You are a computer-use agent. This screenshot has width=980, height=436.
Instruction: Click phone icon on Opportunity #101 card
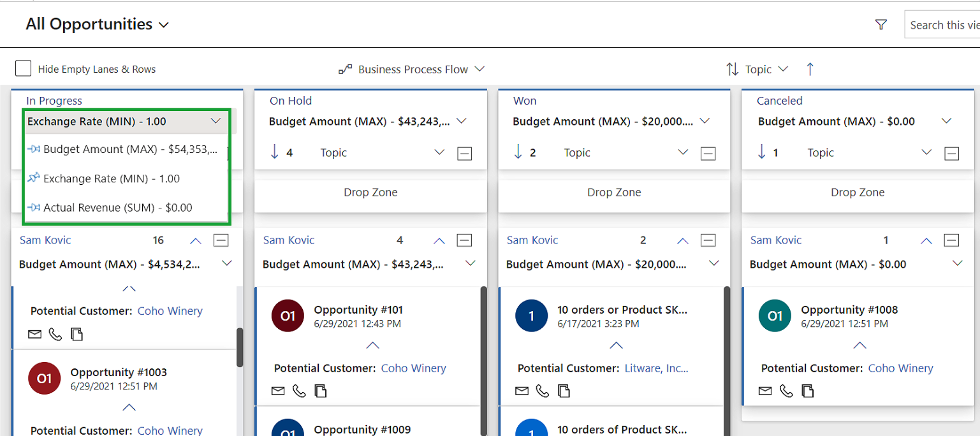point(299,391)
